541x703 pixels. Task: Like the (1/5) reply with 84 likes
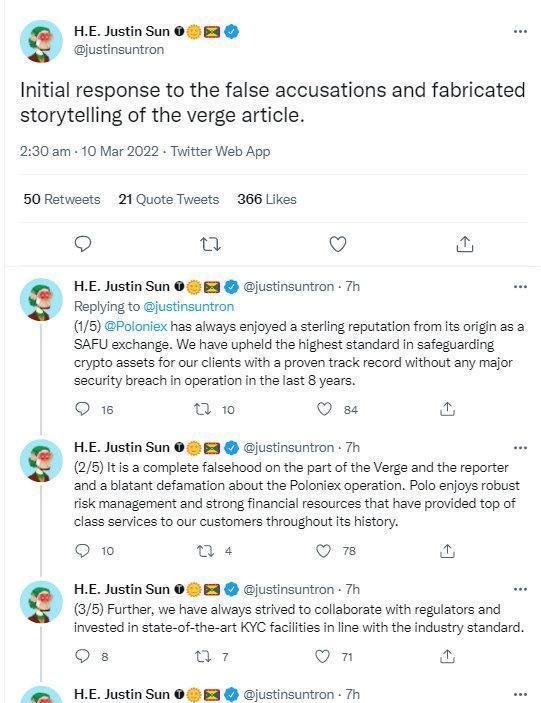pyautogui.click(x=324, y=409)
